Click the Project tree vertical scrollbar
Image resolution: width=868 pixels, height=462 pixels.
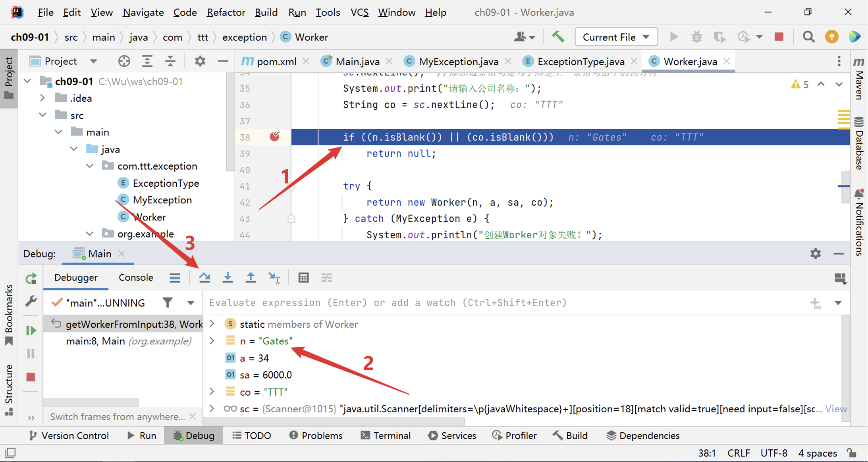[x=230, y=121]
